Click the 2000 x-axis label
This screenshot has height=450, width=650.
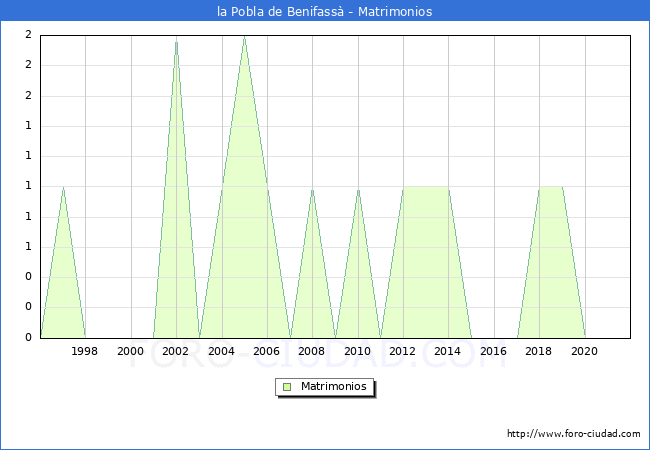click(x=131, y=351)
